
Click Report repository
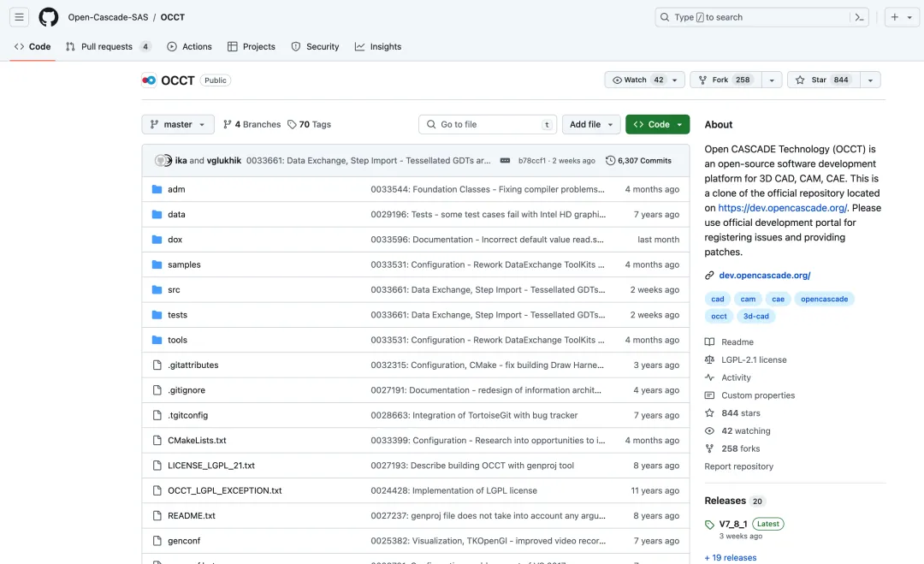(x=739, y=466)
